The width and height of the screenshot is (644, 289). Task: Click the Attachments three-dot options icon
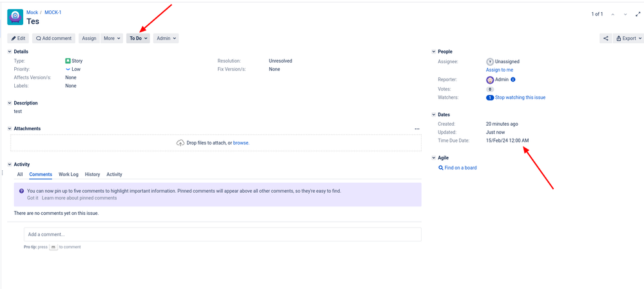417,128
